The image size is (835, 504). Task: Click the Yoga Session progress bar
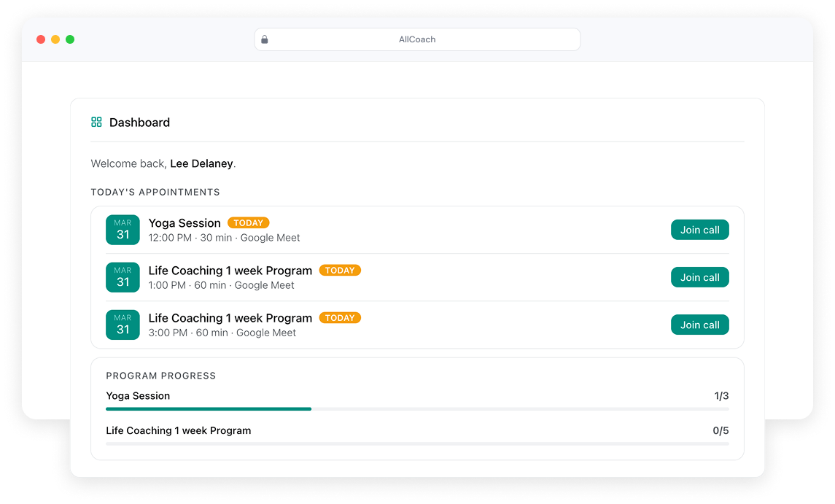pyautogui.click(x=417, y=409)
